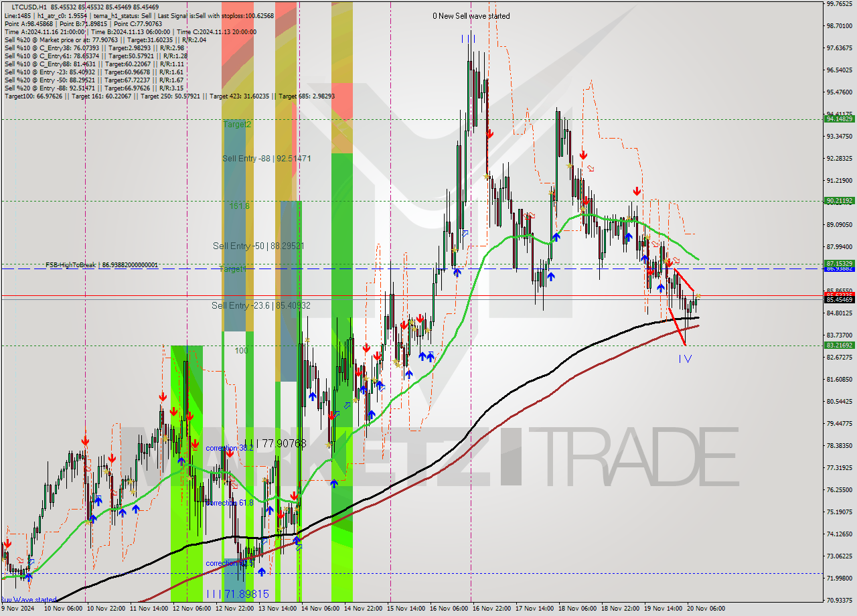The height and width of the screenshot is (616, 857).
Task: Click time axis label '20 Nov 06:00'
Action: [x=706, y=609]
